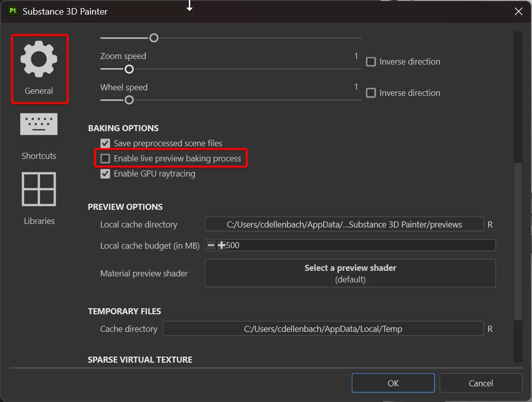
Task: Close the Substance 3D Painter dialog
Action: pos(518,11)
